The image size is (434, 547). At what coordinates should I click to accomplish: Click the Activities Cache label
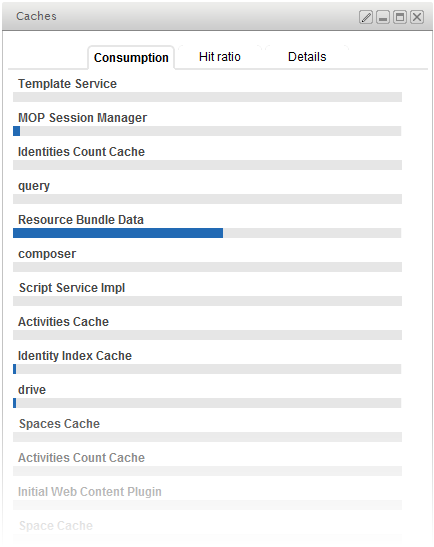[x=63, y=322]
